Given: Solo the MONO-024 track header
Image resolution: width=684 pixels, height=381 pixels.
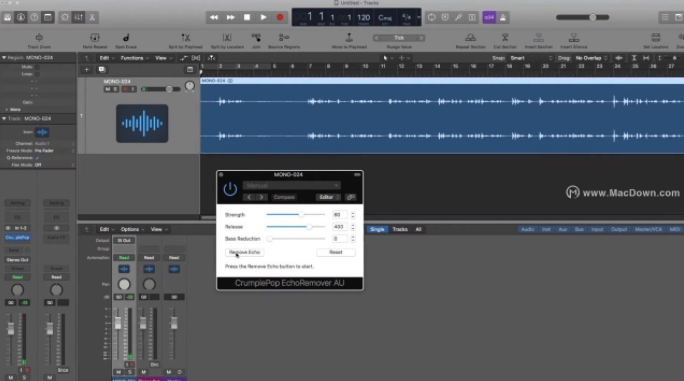Looking at the screenshot, I should coord(115,89).
